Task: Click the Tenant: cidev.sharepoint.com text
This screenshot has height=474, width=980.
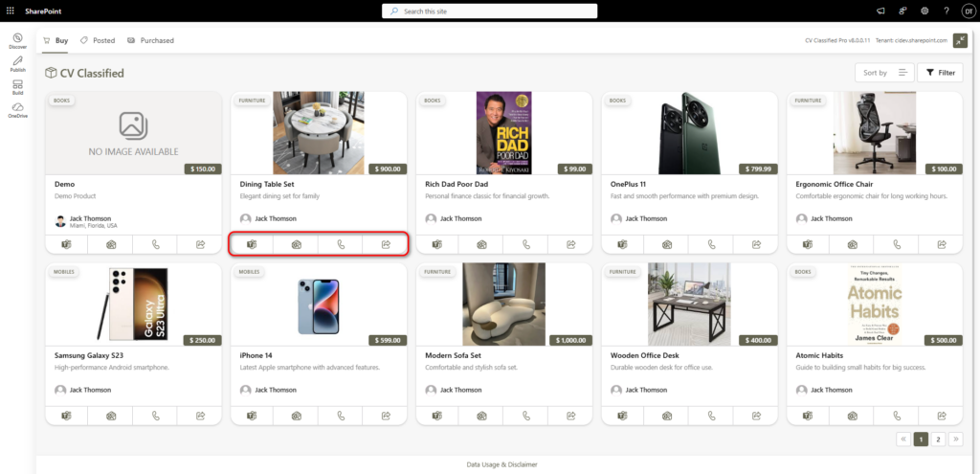Action: click(x=912, y=40)
